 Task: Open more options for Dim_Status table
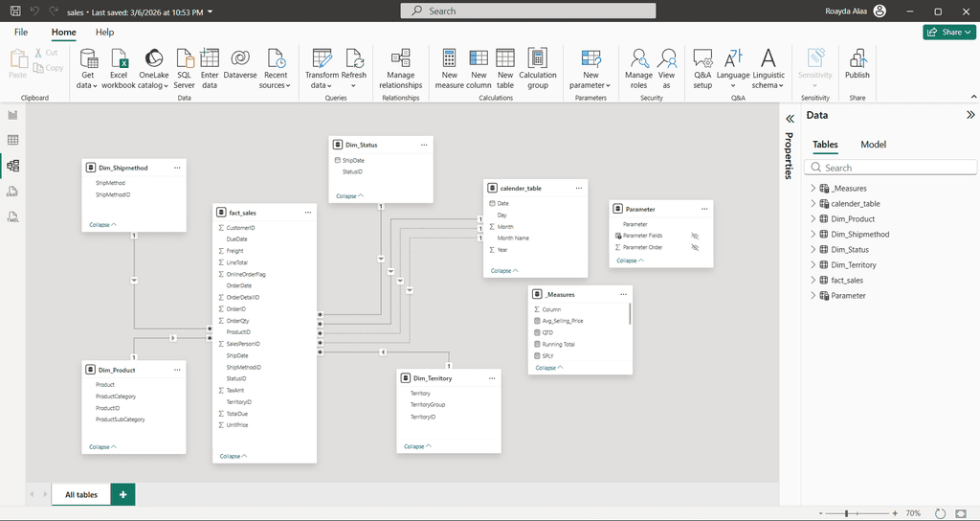[424, 145]
